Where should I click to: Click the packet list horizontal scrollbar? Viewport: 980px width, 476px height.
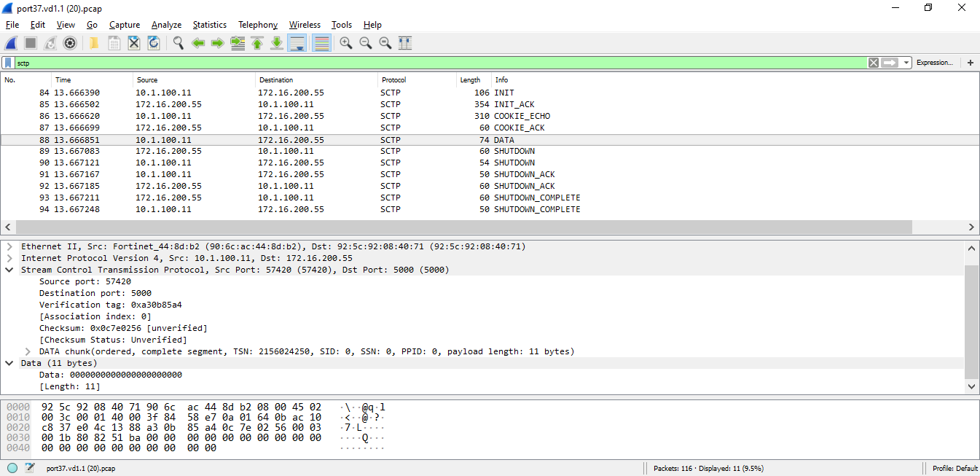[x=488, y=227]
